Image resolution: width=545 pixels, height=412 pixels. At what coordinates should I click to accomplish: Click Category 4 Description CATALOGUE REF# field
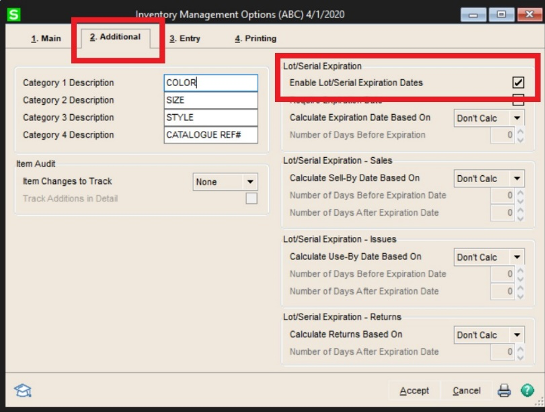click(211, 135)
